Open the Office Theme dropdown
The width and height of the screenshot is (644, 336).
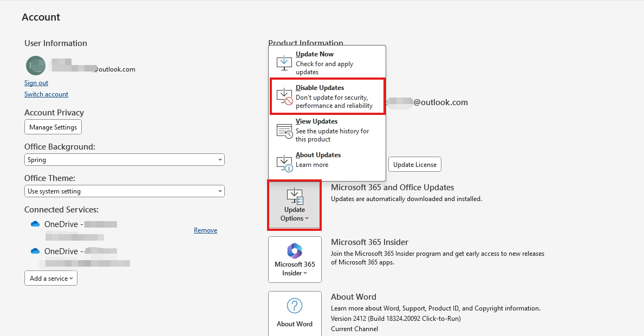(x=125, y=191)
